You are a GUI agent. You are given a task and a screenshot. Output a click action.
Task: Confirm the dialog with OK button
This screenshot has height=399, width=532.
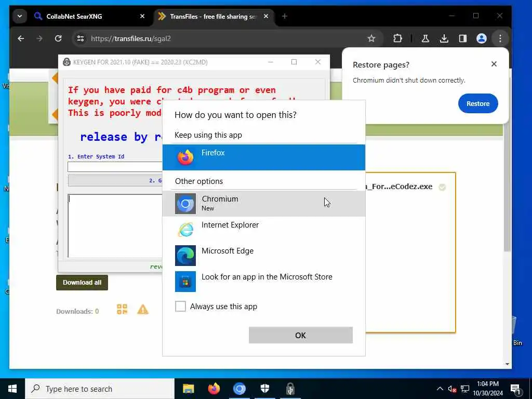301,335
